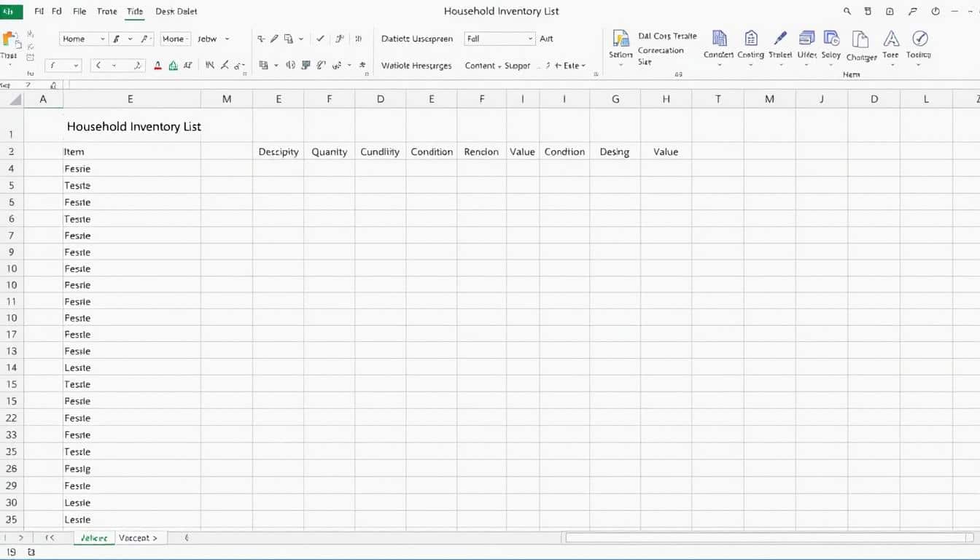980x560 pixels.
Task: Click the Lesite cell in row 30
Action: 132,502
